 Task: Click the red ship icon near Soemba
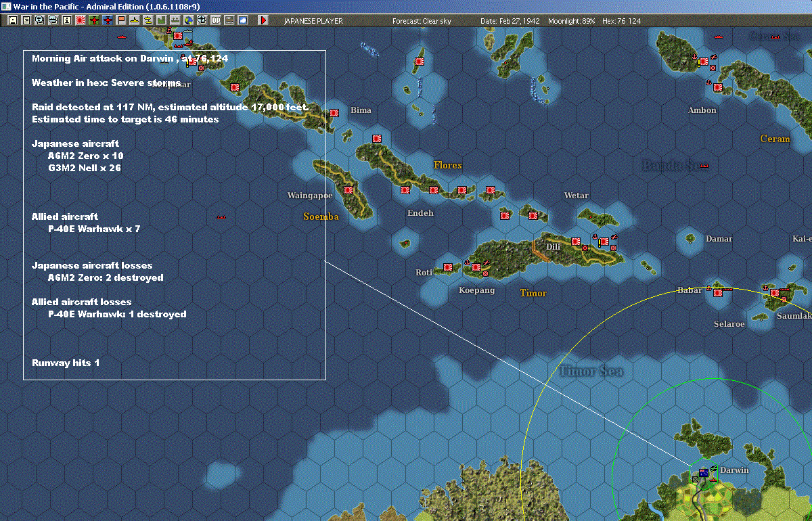click(x=221, y=218)
